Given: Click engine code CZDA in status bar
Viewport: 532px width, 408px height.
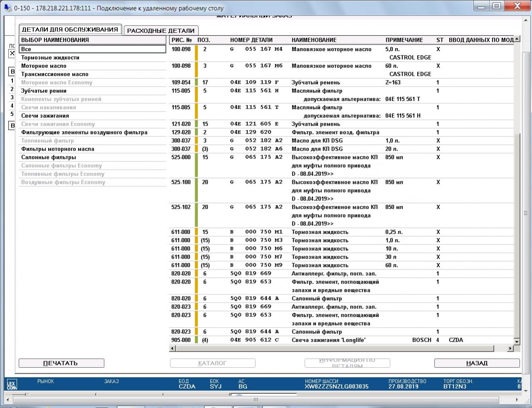Looking at the screenshot, I should [187, 386].
